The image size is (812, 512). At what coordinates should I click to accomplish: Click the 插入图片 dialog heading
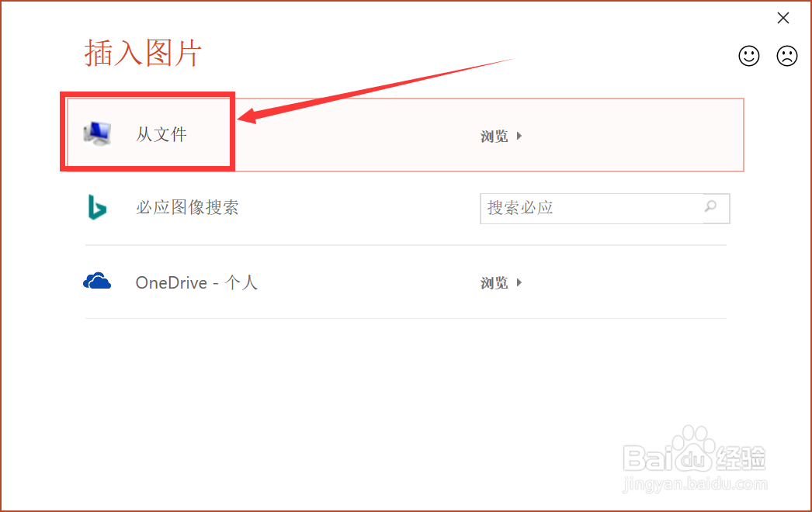[x=143, y=53]
